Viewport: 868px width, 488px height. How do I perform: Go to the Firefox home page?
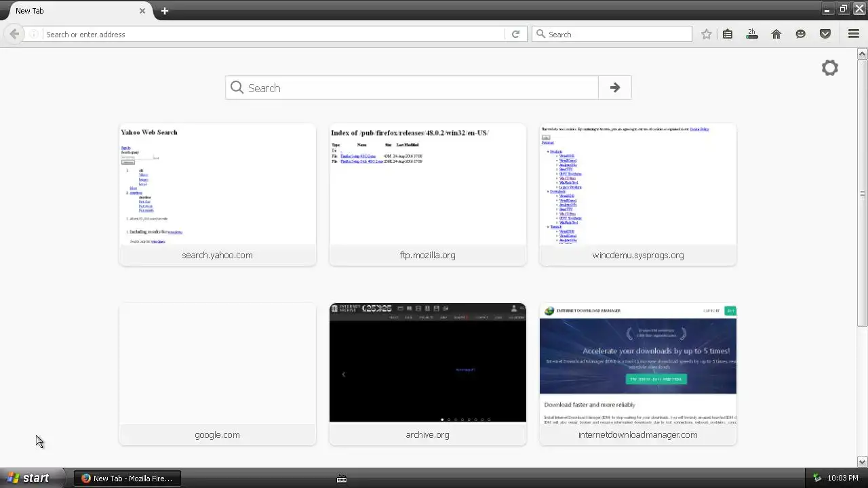pyautogui.click(x=776, y=34)
